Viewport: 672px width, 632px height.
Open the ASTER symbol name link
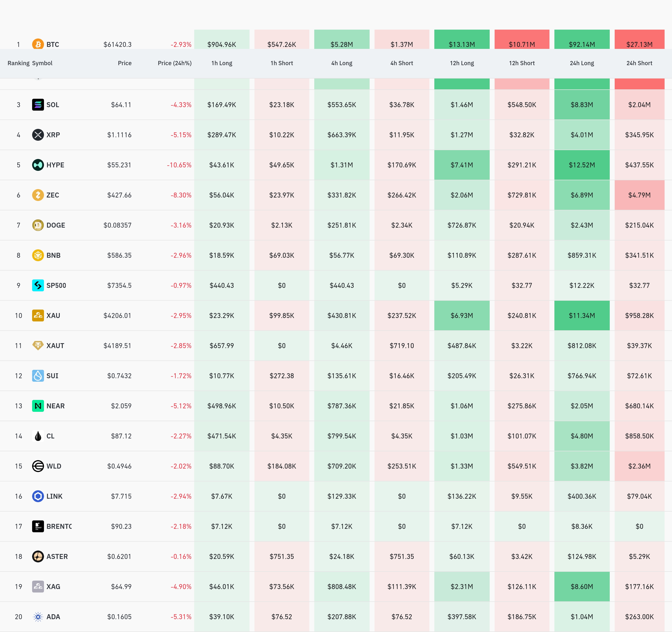pyautogui.click(x=57, y=556)
